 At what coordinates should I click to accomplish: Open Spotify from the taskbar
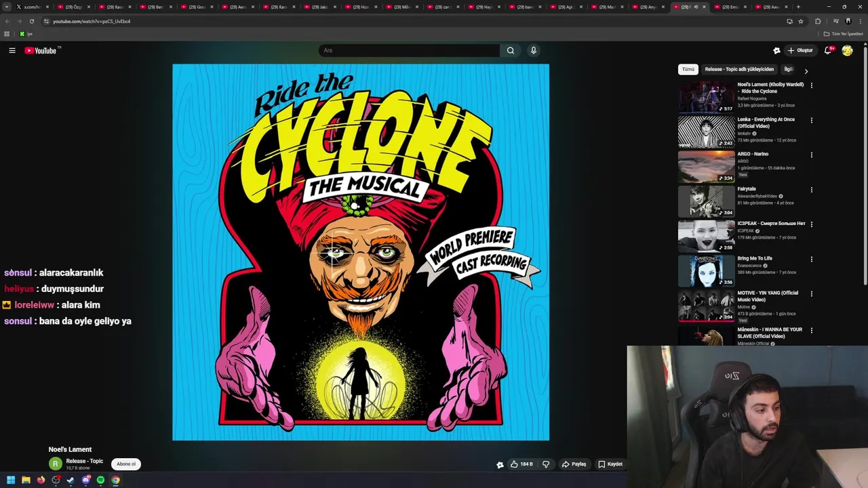pyautogui.click(x=100, y=480)
